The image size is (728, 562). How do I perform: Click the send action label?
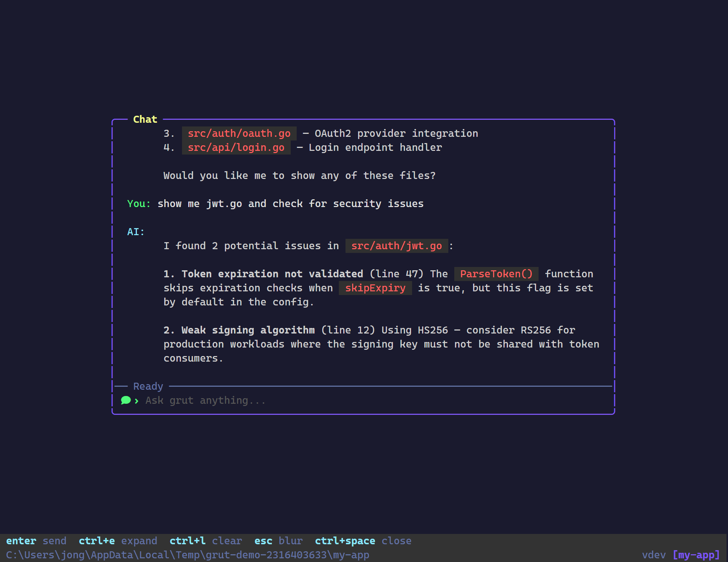55,541
